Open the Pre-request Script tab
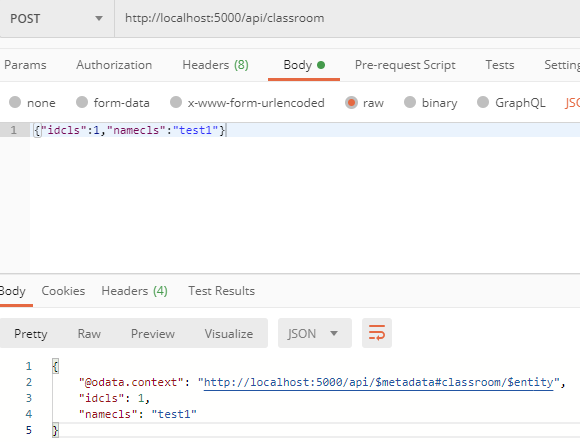Viewport: 580px width, 442px height. point(405,65)
